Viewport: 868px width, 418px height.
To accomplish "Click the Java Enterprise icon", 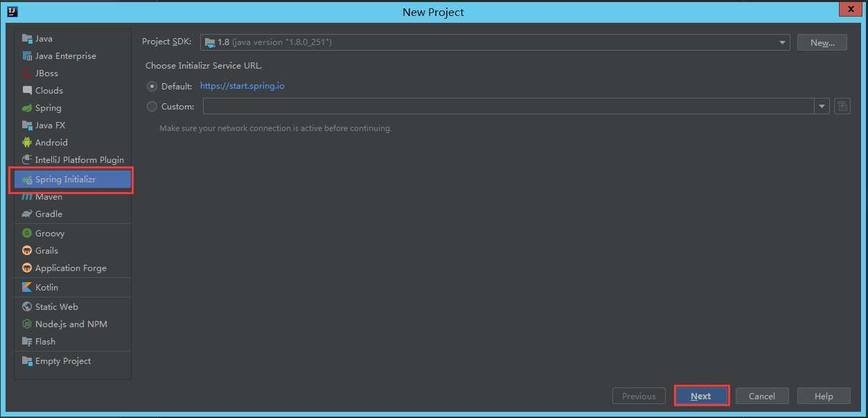I will (x=27, y=56).
